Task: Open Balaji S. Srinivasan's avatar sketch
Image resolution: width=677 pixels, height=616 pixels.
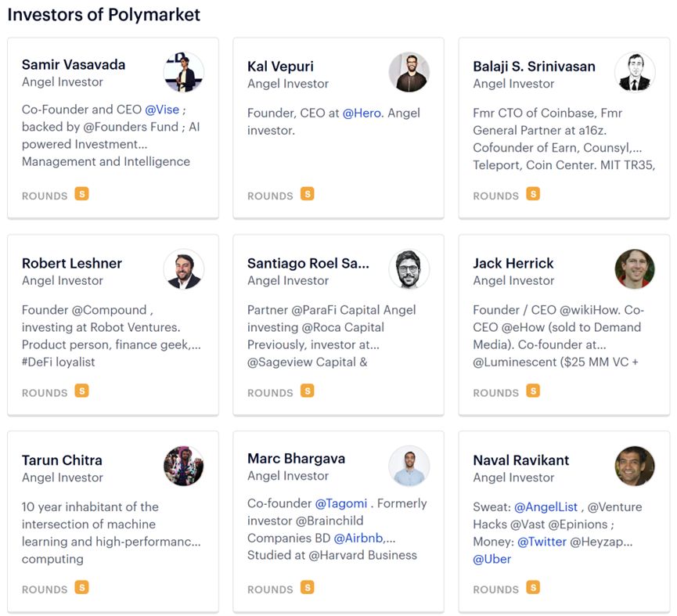Action: 635,72
